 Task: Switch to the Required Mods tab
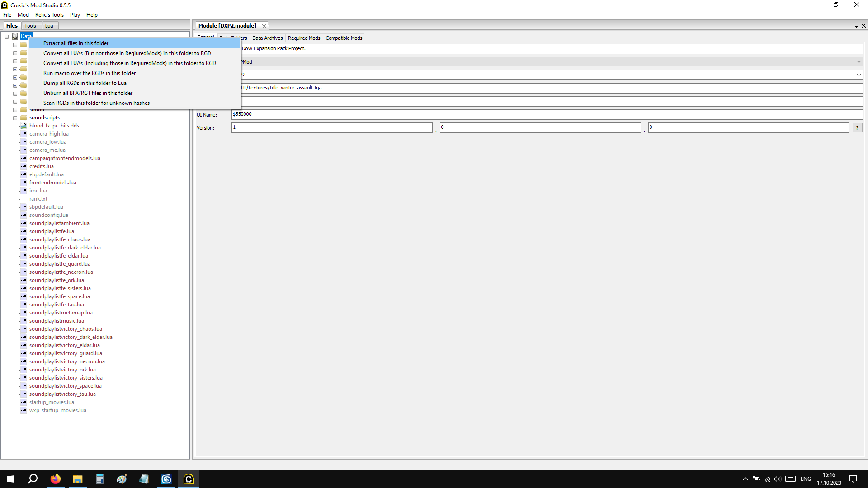[x=304, y=38]
